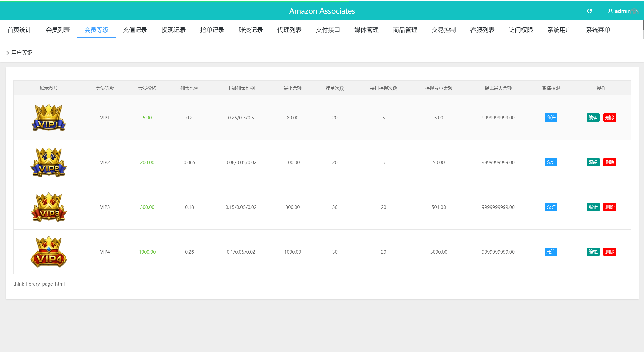Toggle invite permission for VIP4
644x352 pixels.
551,252
